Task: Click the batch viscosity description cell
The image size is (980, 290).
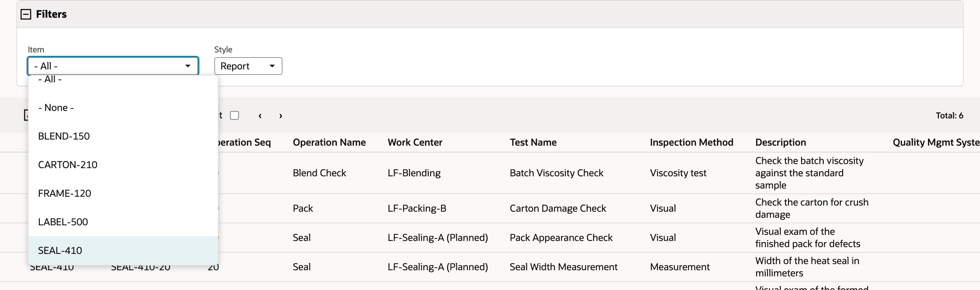Action: 810,173
